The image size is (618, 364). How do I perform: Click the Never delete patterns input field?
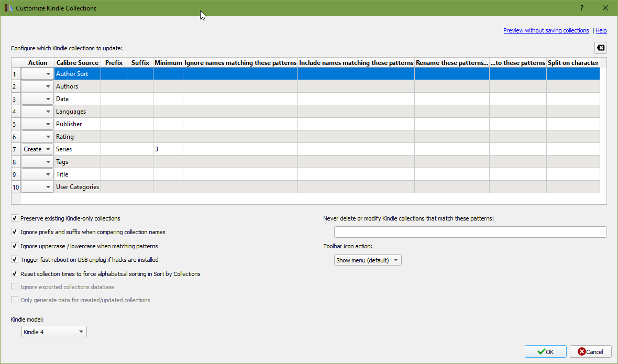click(x=470, y=232)
